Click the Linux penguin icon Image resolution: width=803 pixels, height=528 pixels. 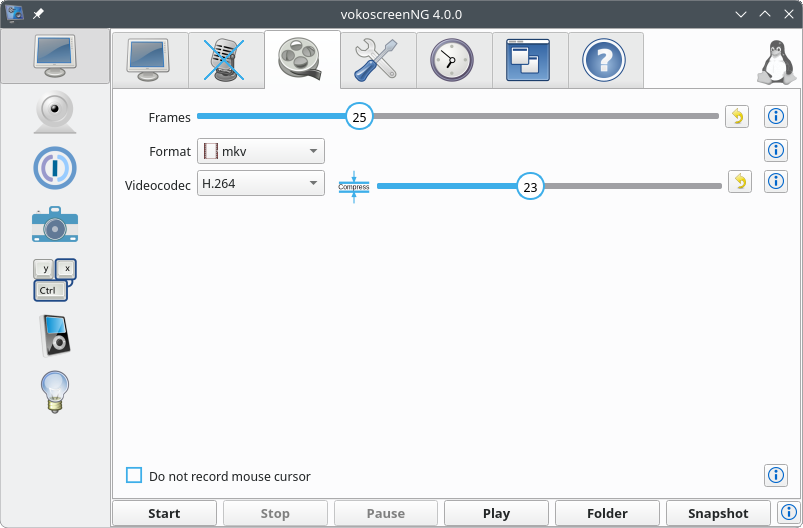(774, 61)
